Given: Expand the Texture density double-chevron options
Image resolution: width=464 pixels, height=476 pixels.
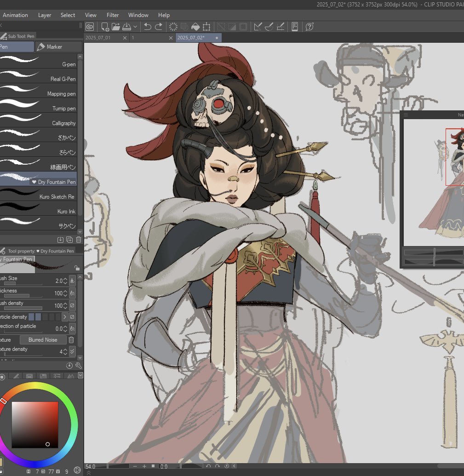Looking at the screenshot, I should [x=72, y=351].
